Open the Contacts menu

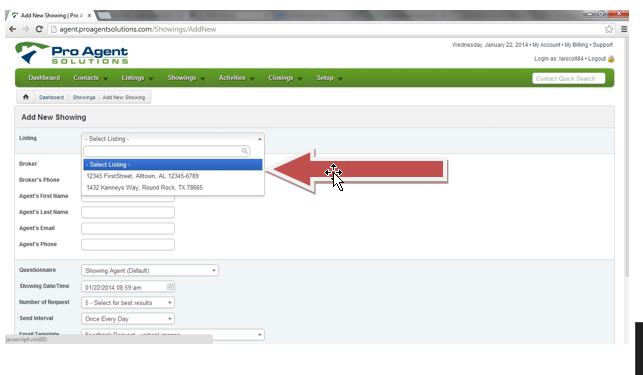(x=90, y=78)
